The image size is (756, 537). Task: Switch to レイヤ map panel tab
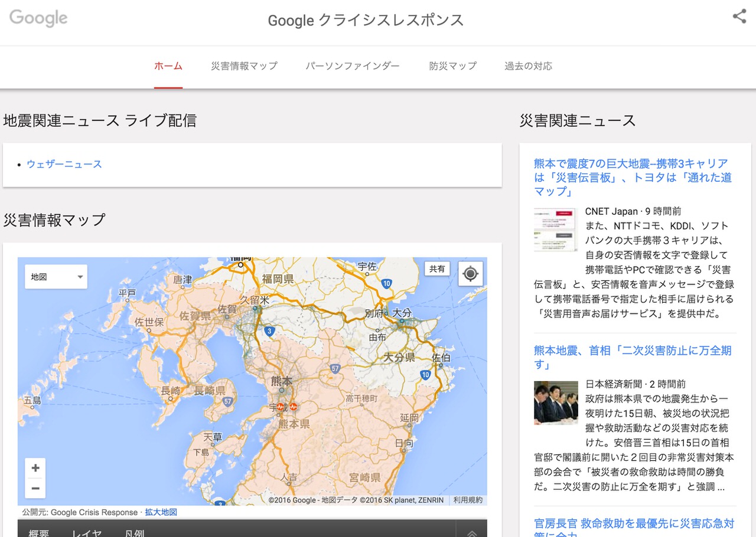click(x=87, y=533)
